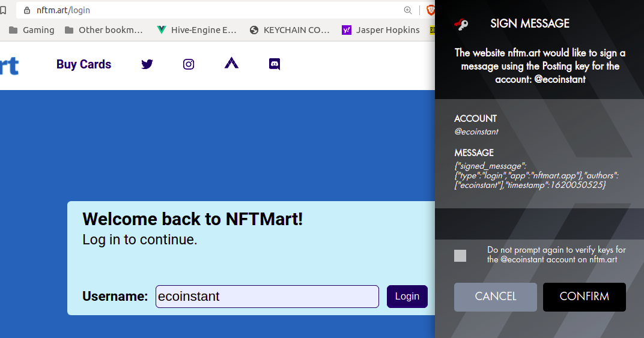This screenshot has width=644, height=338.
Task: Open the Twitter icon link
Action: (147, 64)
